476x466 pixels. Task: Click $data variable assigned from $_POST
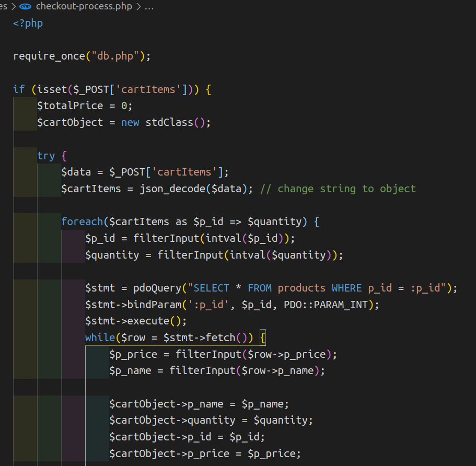click(76, 172)
